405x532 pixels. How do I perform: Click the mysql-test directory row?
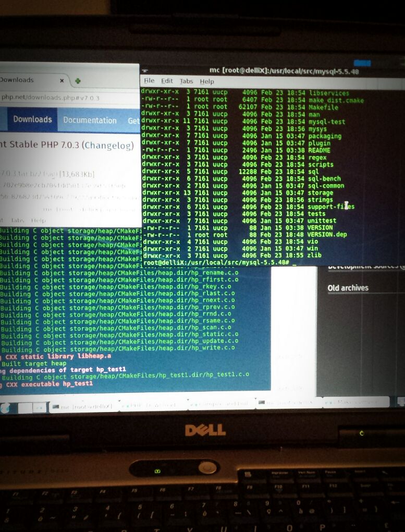pos(243,122)
